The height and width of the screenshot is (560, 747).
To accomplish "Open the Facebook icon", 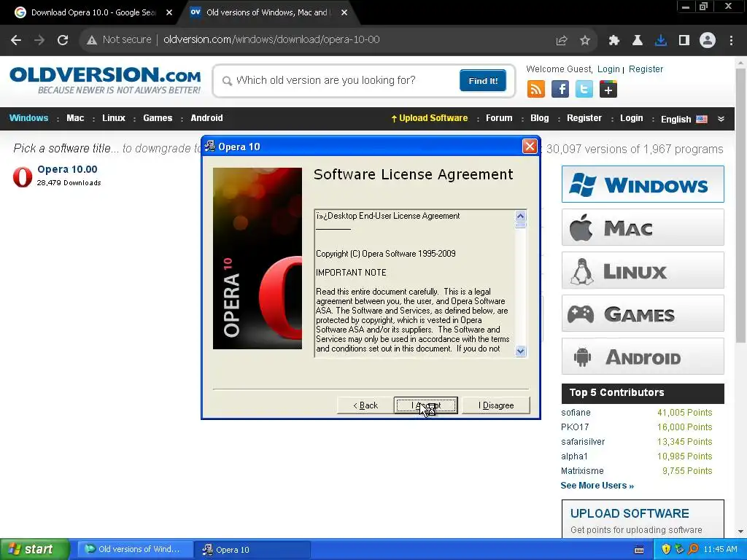I will coord(560,89).
